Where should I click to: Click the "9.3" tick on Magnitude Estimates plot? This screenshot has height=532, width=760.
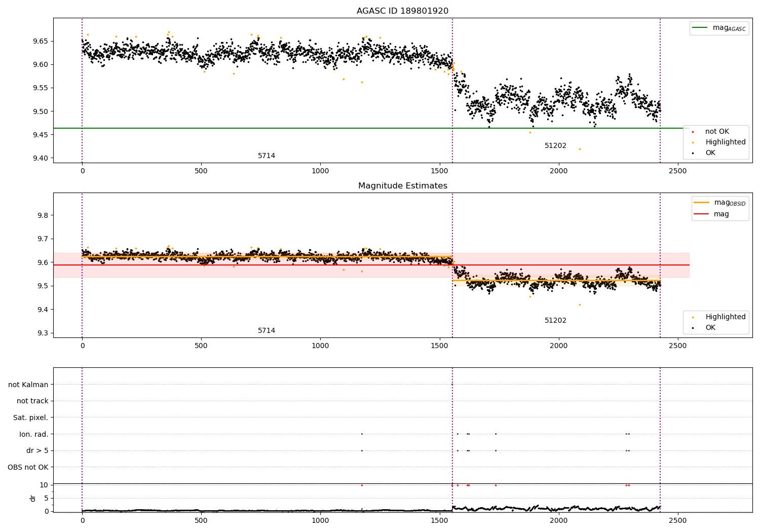point(43,333)
